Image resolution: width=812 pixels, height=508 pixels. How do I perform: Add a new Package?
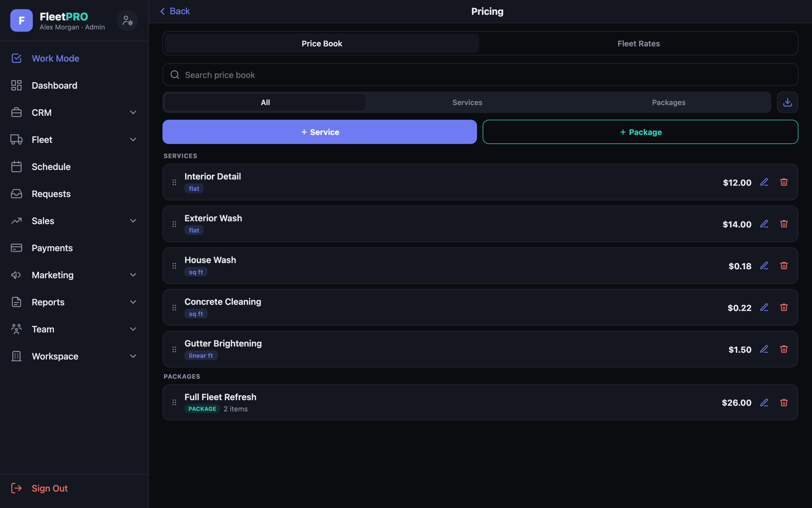(x=640, y=132)
